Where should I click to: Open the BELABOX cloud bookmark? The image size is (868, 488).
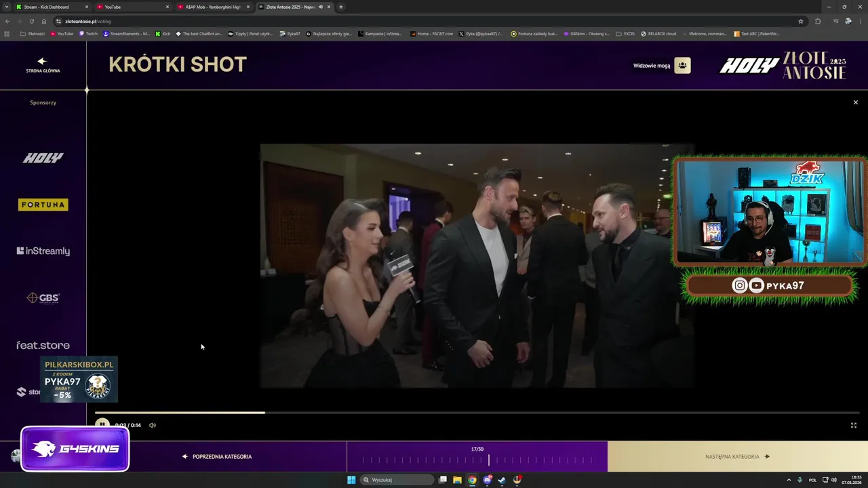[658, 33]
